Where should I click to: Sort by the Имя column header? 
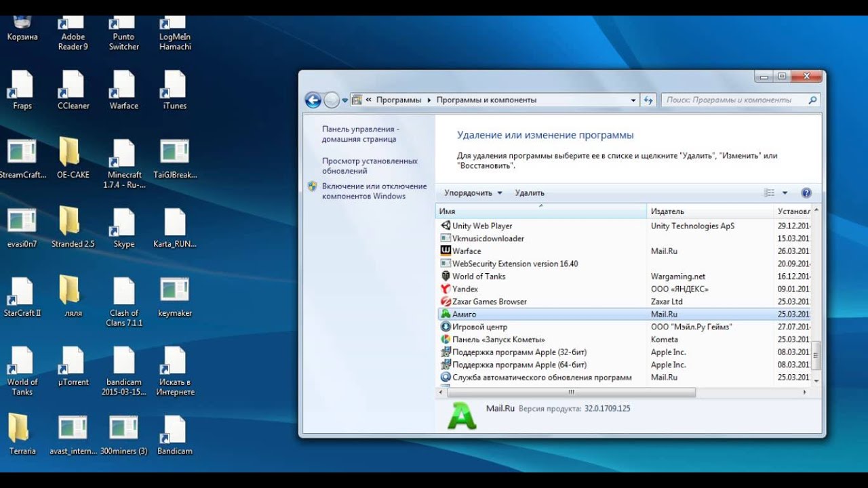pos(541,211)
